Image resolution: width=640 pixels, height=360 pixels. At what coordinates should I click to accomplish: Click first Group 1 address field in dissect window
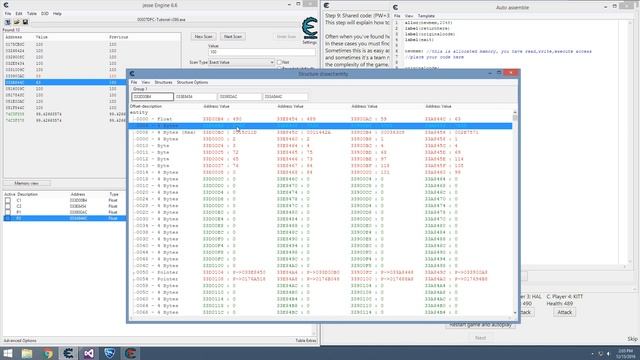point(153,97)
